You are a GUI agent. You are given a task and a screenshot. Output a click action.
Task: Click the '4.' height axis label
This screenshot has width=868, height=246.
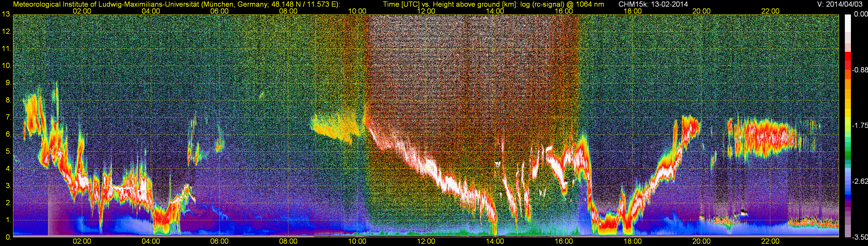pyautogui.click(x=8, y=168)
